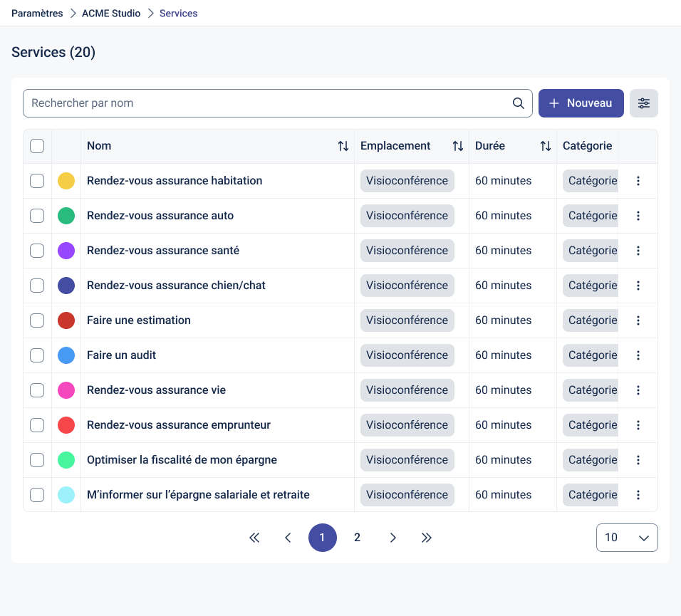Check Rendez-vous assurance auto row

(37, 216)
